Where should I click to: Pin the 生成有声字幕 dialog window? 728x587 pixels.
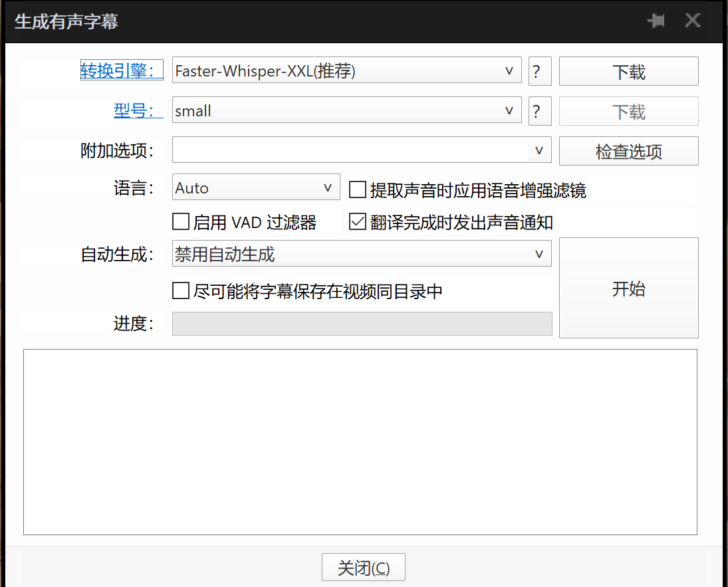tap(656, 21)
